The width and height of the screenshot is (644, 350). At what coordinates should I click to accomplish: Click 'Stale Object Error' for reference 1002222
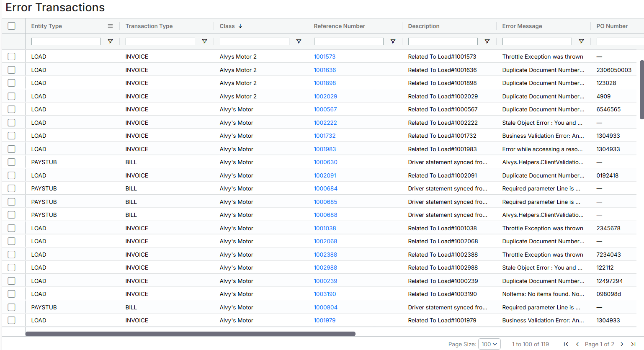pos(542,123)
